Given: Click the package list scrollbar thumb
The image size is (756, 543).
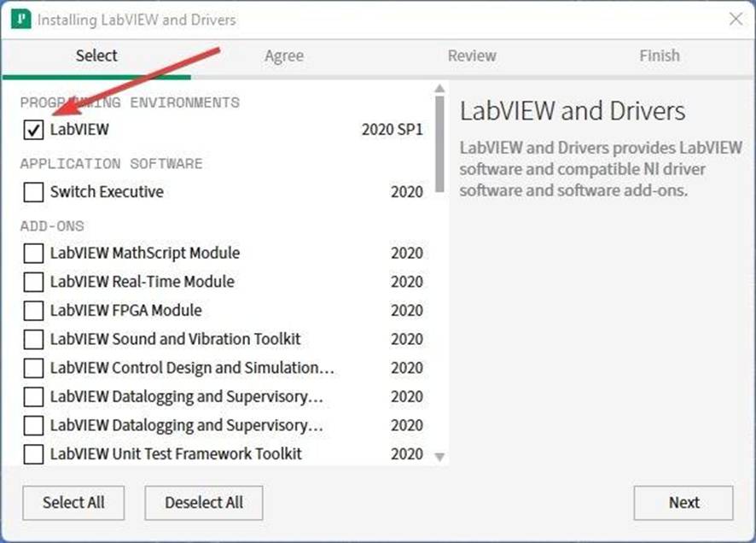Looking at the screenshot, I should (439, 143).
